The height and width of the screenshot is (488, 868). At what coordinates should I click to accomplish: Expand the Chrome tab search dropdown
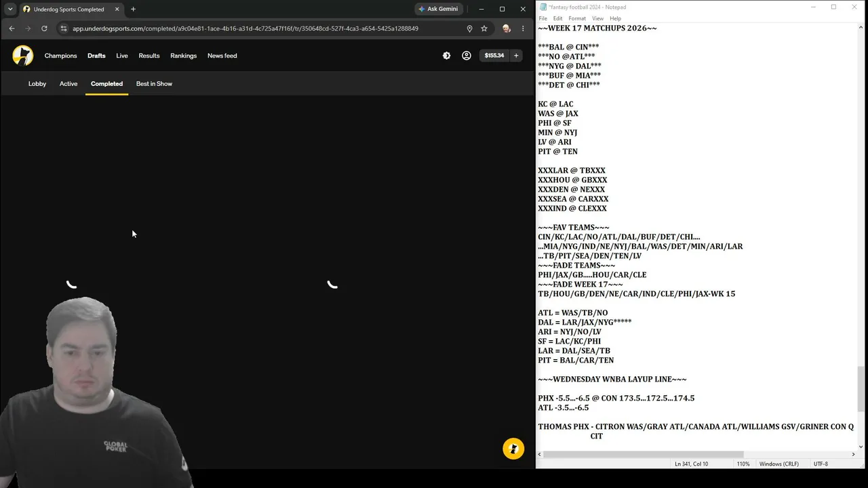[x=10, y=9]
